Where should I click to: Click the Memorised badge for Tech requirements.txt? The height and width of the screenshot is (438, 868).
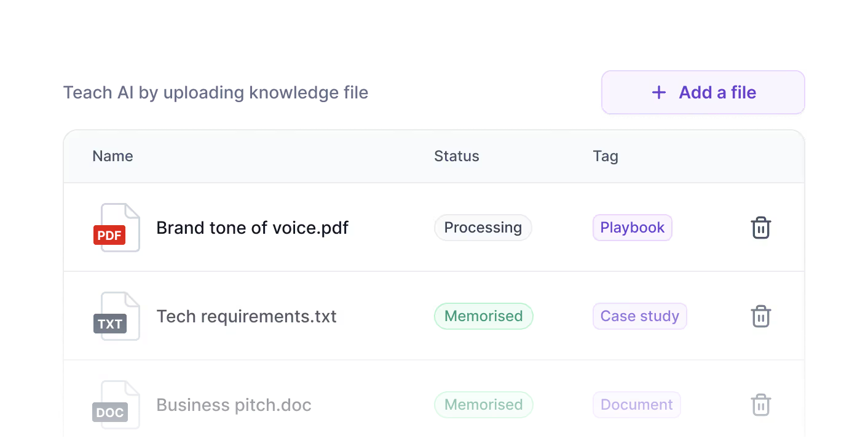pyautogui.click(x=484, y=316)
